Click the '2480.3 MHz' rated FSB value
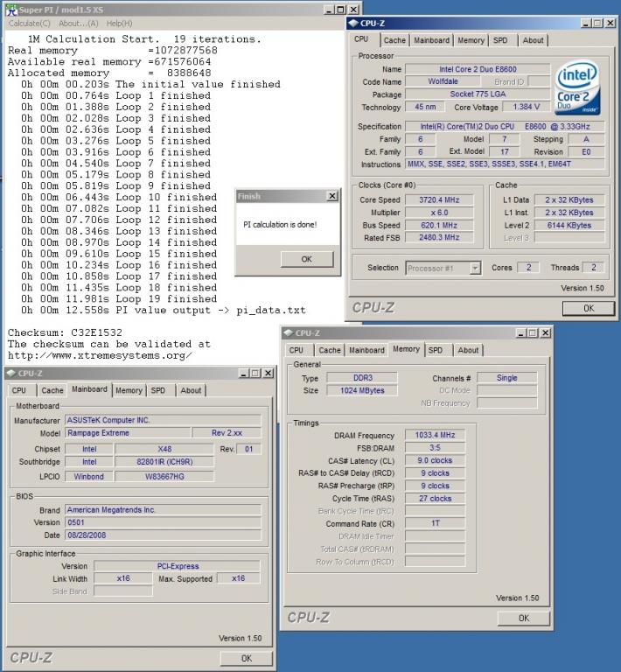Image resolution: width=621 pixels, height=672 pixels. (x=439, y=237)
